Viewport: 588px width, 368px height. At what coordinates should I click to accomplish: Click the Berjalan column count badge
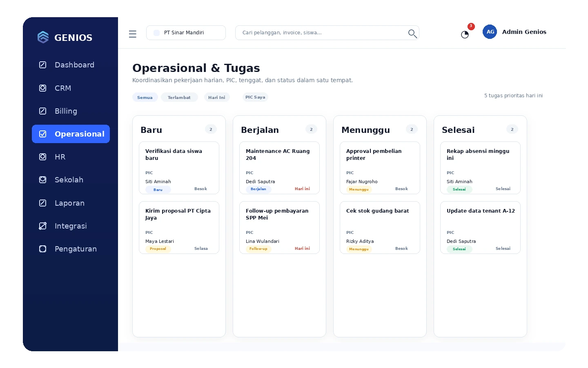[311, 129]
